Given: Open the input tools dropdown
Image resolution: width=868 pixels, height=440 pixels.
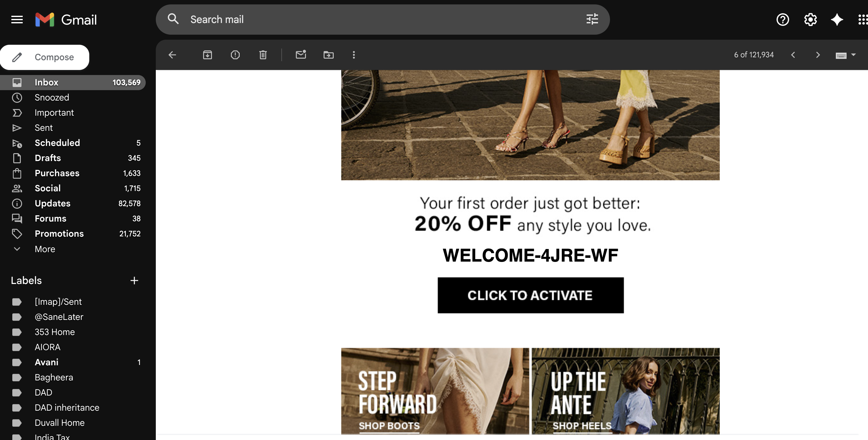Looking at the screenshot, I should [x=854, y=55].
